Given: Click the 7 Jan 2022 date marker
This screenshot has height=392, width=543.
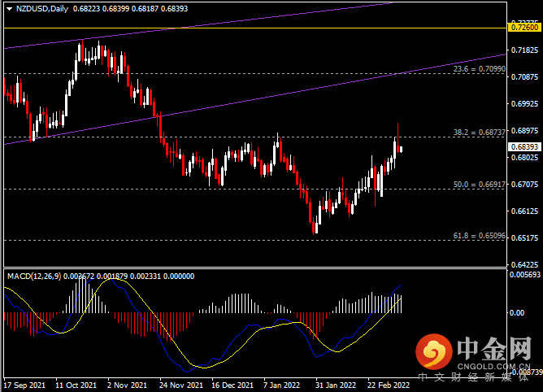Looking at the screenshot, I should click(279, 384).
